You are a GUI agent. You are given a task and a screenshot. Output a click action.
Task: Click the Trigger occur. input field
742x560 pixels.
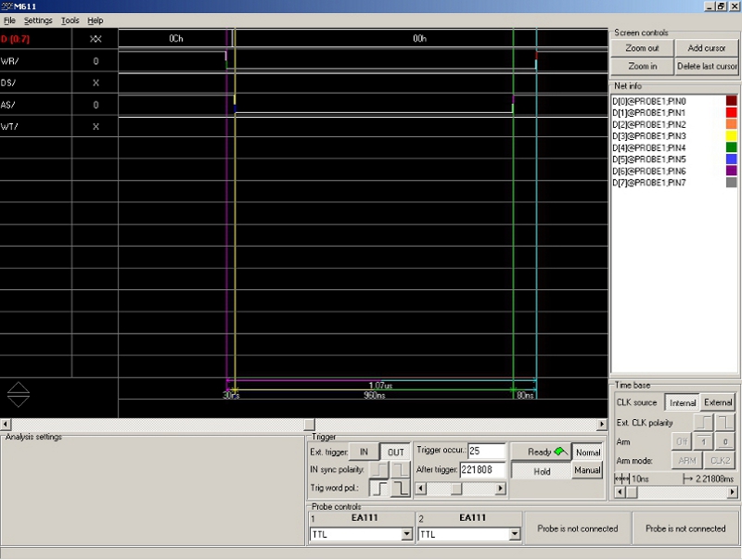(x=486, y=451)
